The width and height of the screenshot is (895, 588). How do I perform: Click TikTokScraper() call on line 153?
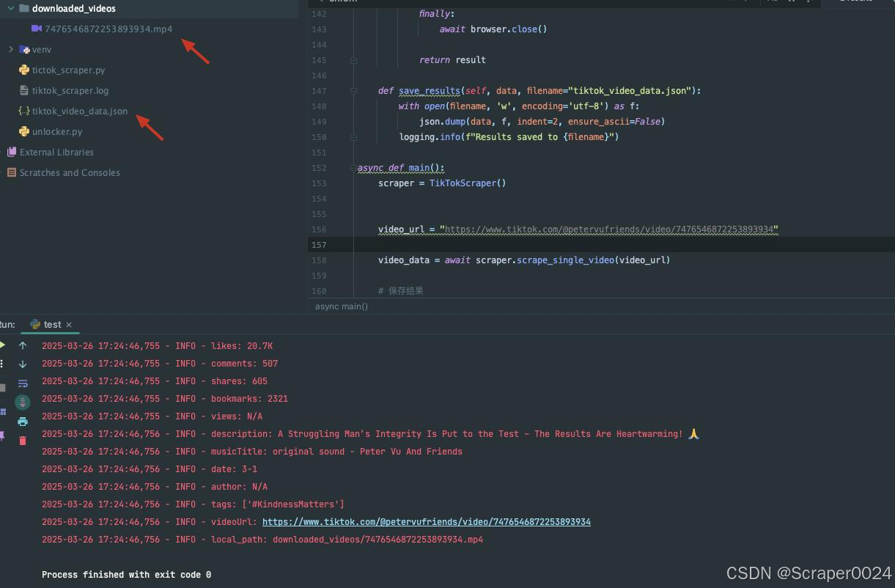[x=468, y=183]
